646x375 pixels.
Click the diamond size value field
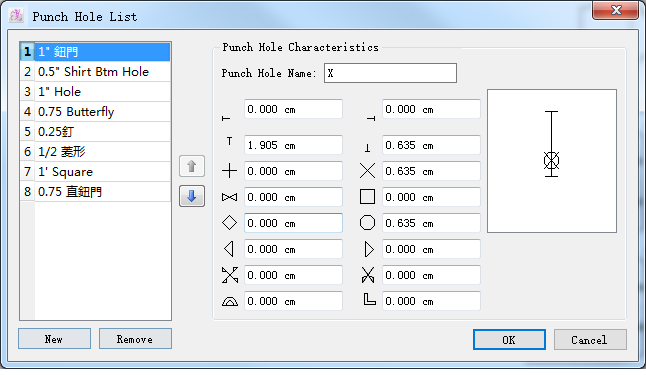pyautogui.click(x=293, y=223)
